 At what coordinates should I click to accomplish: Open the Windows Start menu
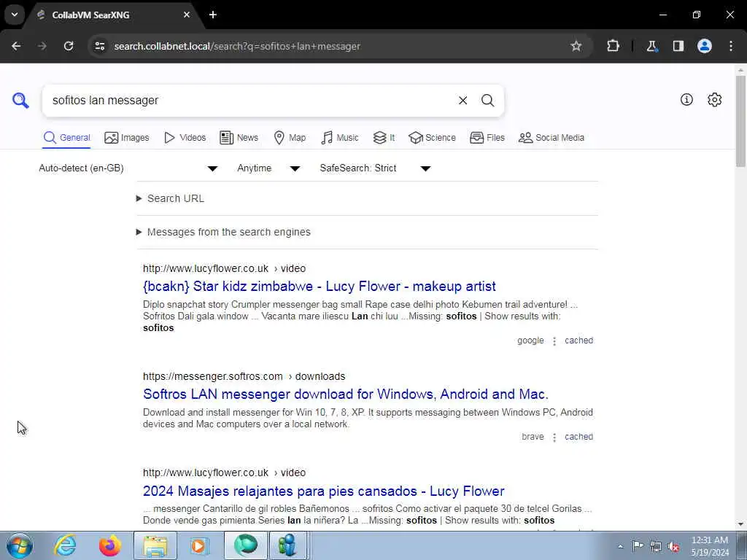[x=20, y=545]
